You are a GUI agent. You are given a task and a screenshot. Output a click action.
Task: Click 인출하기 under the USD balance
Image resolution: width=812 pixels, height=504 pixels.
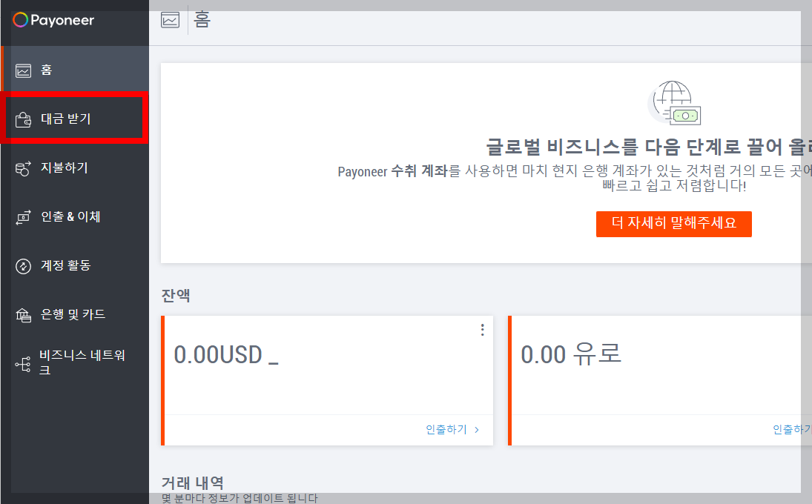447,428
